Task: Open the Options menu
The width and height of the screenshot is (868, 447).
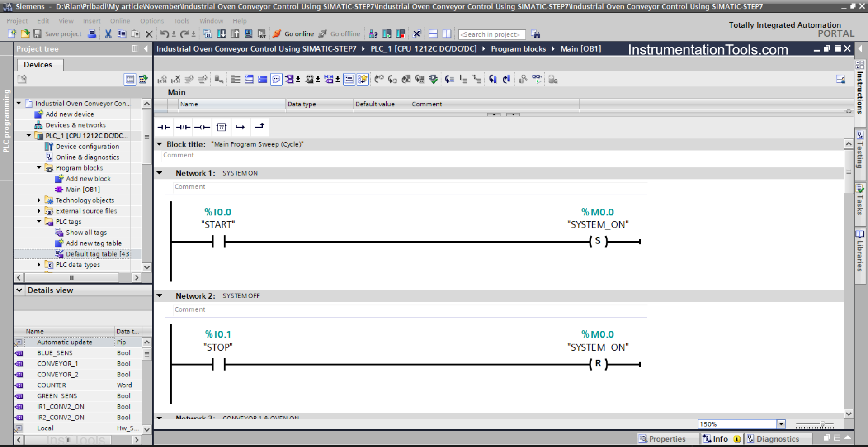Action: click(151, 21)
